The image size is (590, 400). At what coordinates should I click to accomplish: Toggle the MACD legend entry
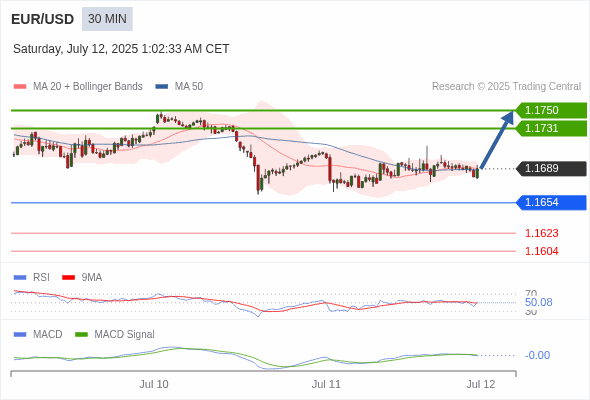(x=38, y=334)
